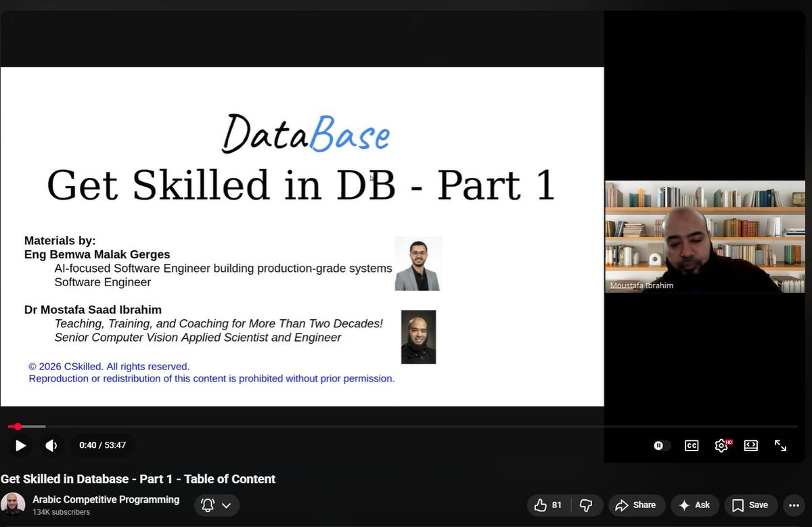Share this video
The height and width of the screenshot is (527, 812).
(636, 505)
